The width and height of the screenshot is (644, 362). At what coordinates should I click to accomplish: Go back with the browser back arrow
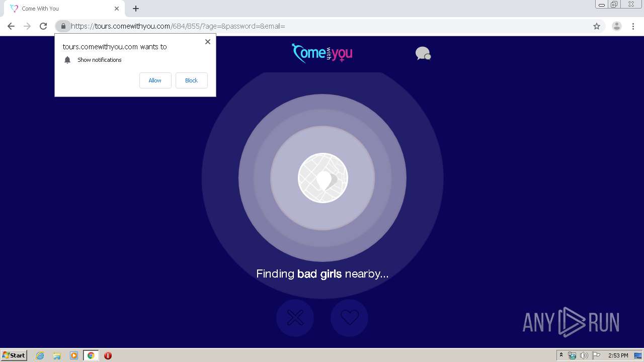pos(11,26)
